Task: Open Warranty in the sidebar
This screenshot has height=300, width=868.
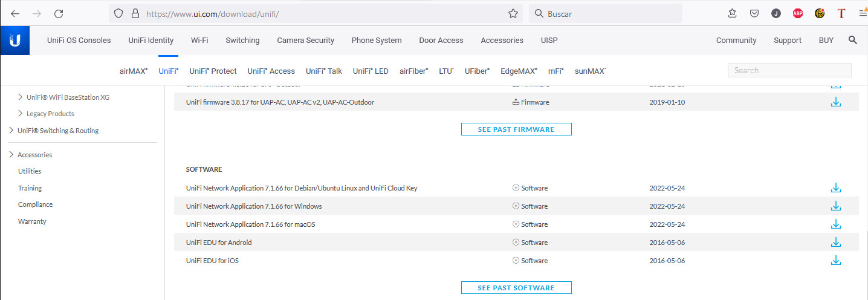Action: 32,221
